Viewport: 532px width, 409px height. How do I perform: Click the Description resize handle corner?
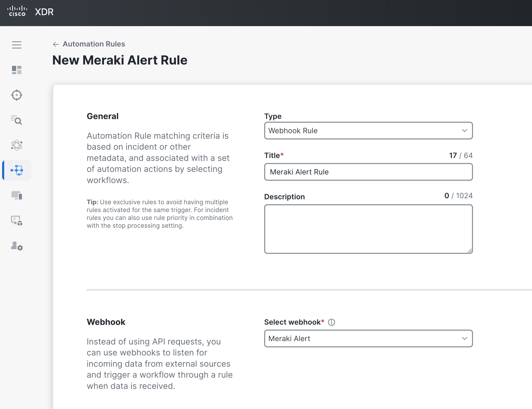(470, 251)
